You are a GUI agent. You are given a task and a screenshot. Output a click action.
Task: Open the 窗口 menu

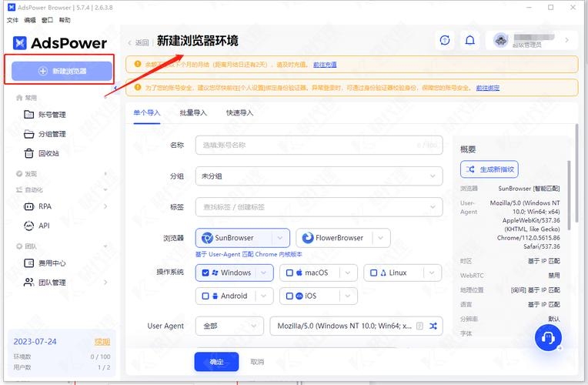(x=47, y=20)
